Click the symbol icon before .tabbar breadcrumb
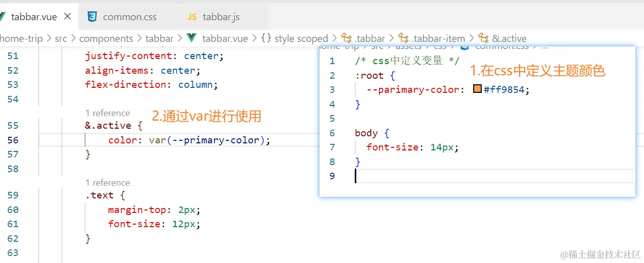 (x=346, y=38)
